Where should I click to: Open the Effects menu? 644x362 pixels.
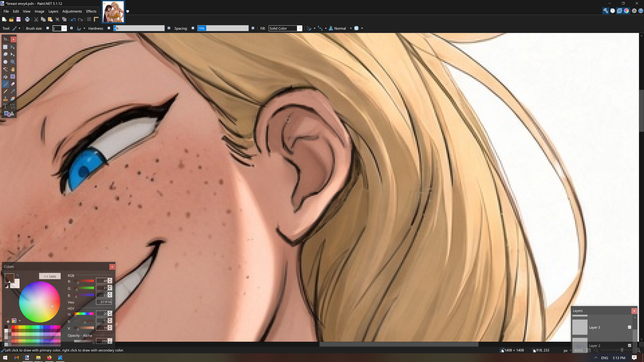[x=91, y=11]
